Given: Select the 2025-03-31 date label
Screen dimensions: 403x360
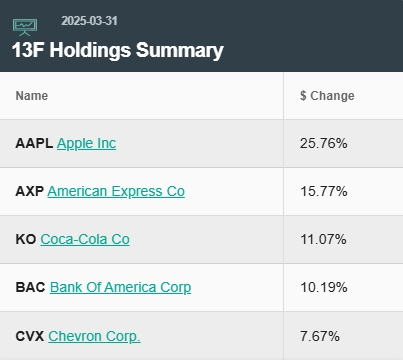Looking at the screenshot, I should (x=89, y=21).
